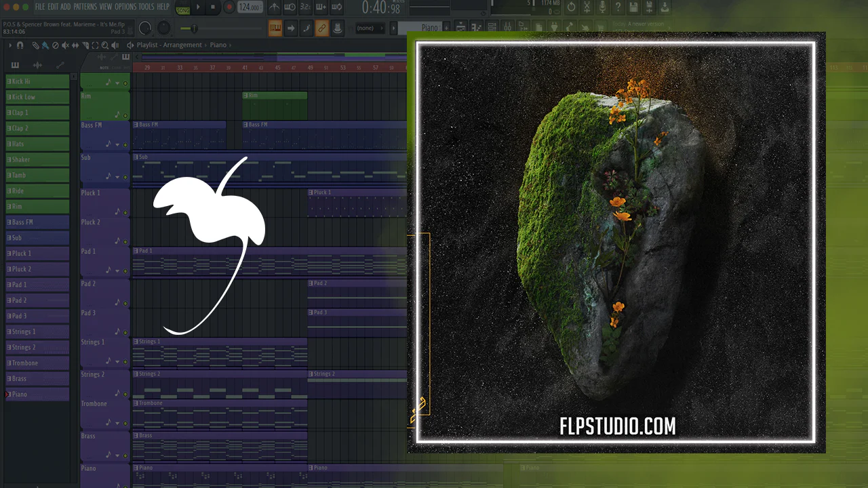
Task: Toggle the metronome icon
Action: click(x=274, y=7)
